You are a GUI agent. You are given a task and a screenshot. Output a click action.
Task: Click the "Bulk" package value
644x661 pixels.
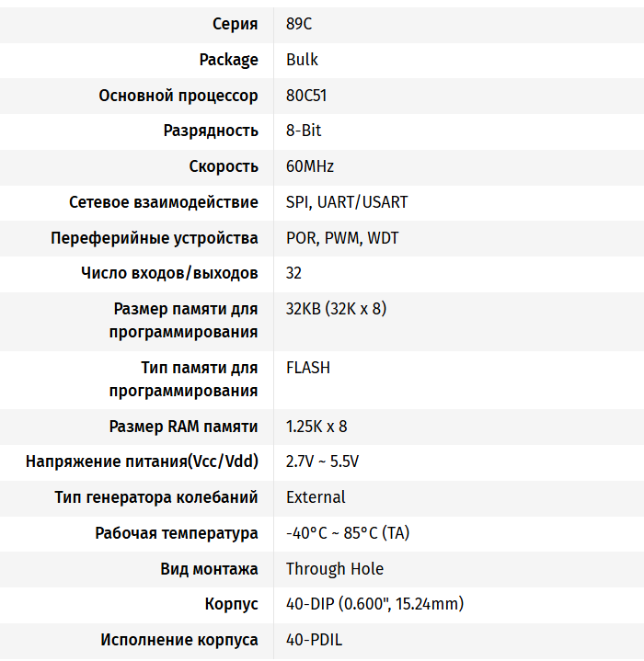[302, 60]
